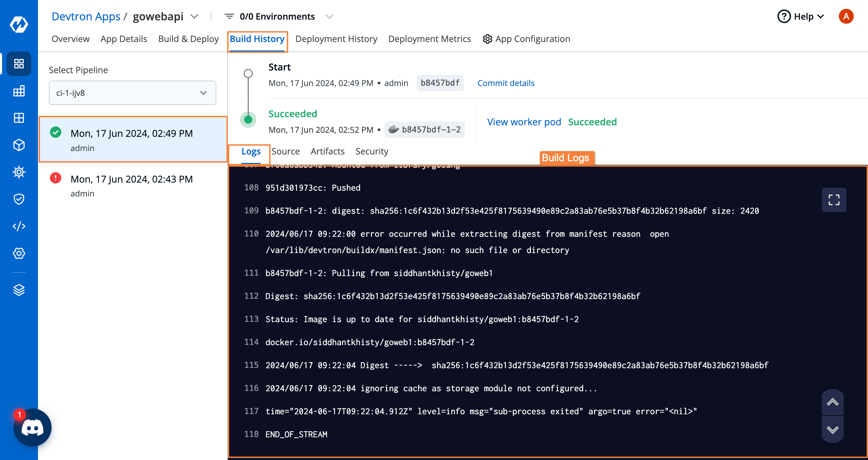Expand the pipeline selector dropdown ci-1-ijv8

pos(204,93)
